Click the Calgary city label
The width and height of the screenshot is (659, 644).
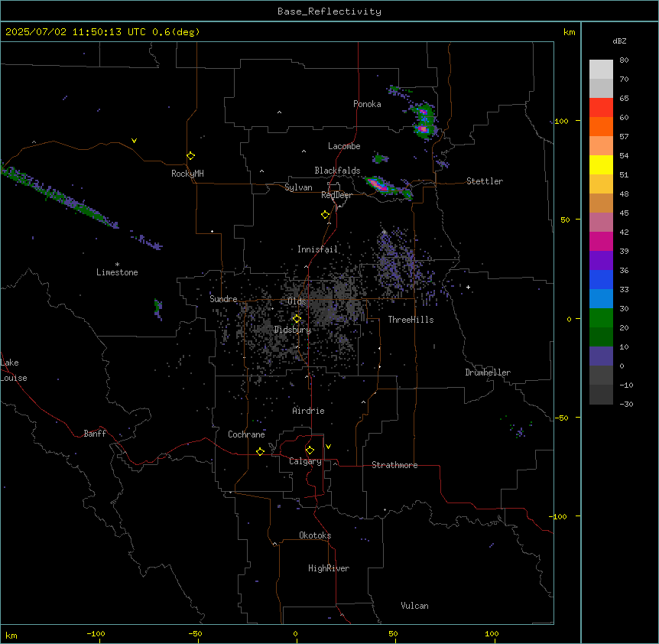point(305,461)
